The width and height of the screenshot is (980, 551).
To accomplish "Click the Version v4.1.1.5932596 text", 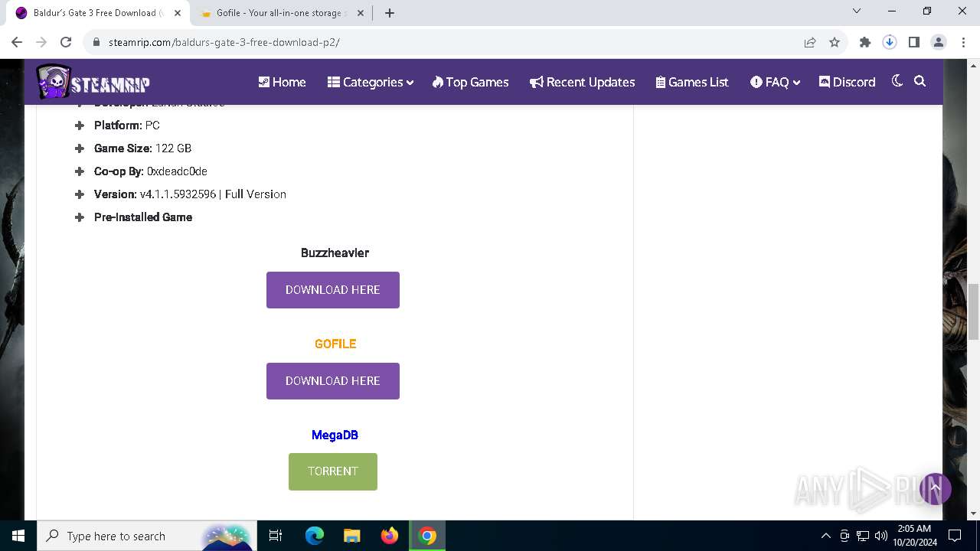I will click(x=190, y=194).
